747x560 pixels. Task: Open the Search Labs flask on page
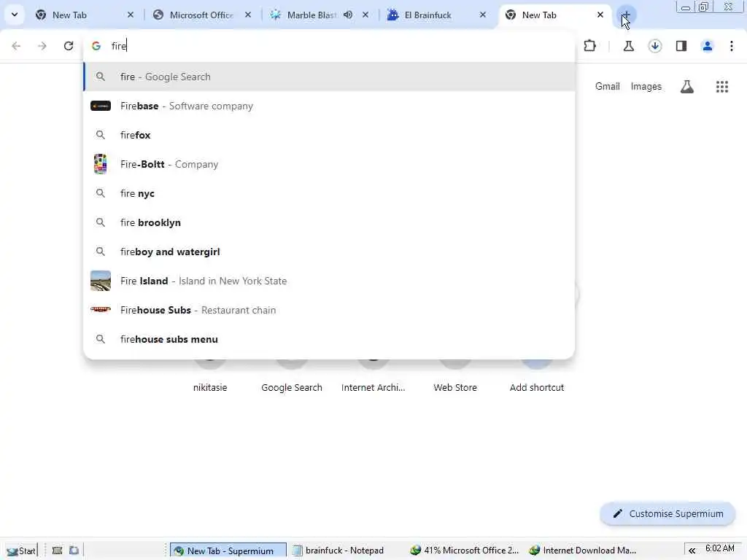[687, 87]
